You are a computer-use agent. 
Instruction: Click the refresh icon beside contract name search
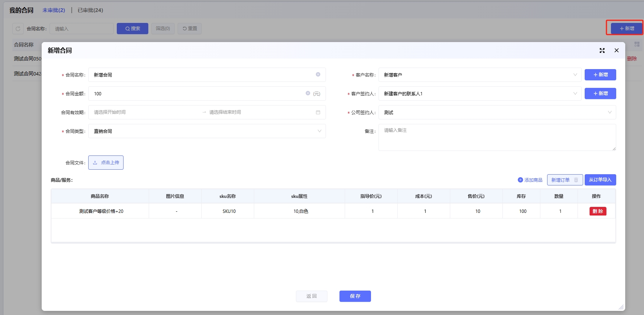pos(18,29)
